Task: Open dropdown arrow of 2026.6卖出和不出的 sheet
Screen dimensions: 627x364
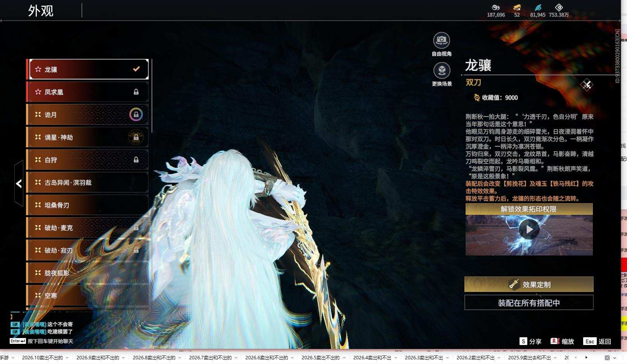Action: click(x=292, y=358)
